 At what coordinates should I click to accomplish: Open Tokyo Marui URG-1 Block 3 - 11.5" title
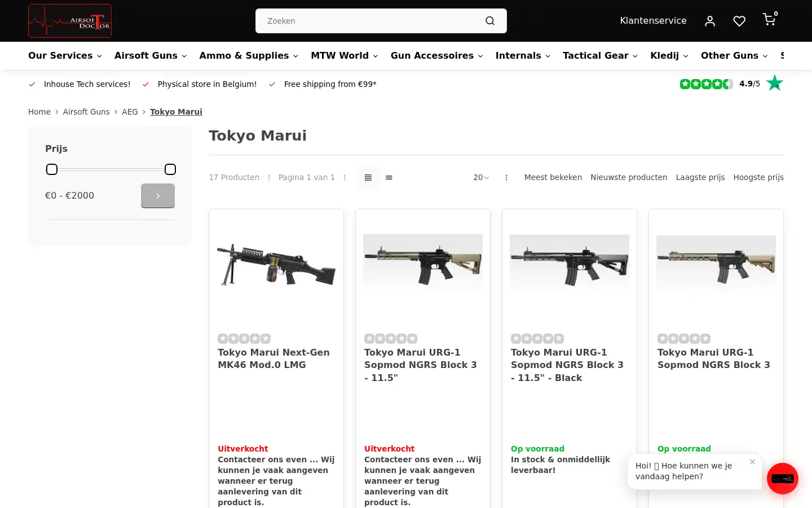tap(421, 365)
